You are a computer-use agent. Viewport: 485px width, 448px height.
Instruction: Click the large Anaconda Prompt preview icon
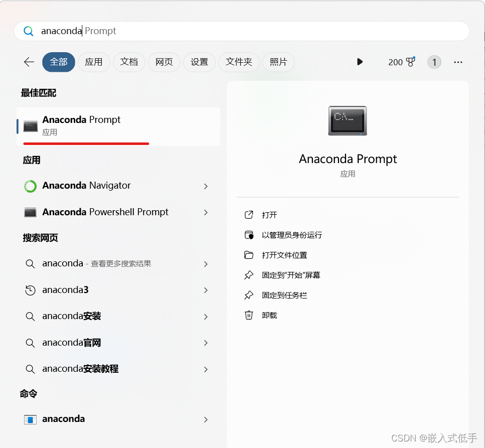pos(348,121)
